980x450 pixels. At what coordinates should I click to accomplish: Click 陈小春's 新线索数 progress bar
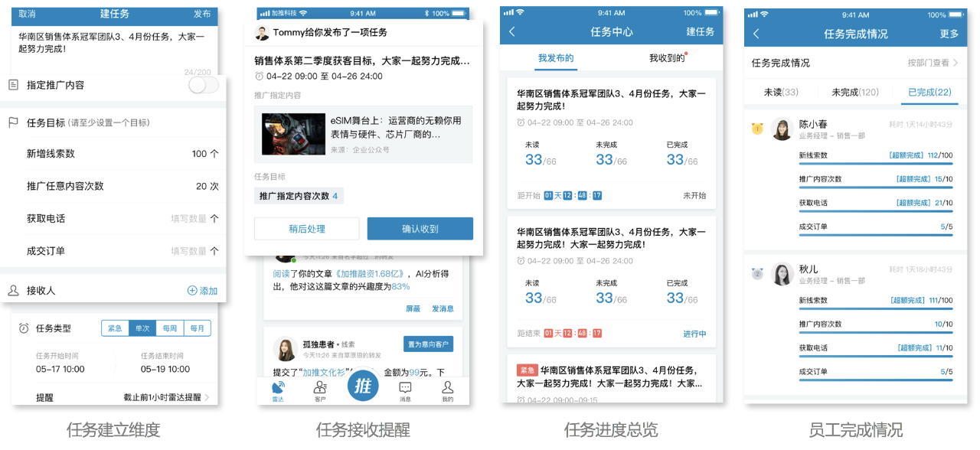pos(876,163)
